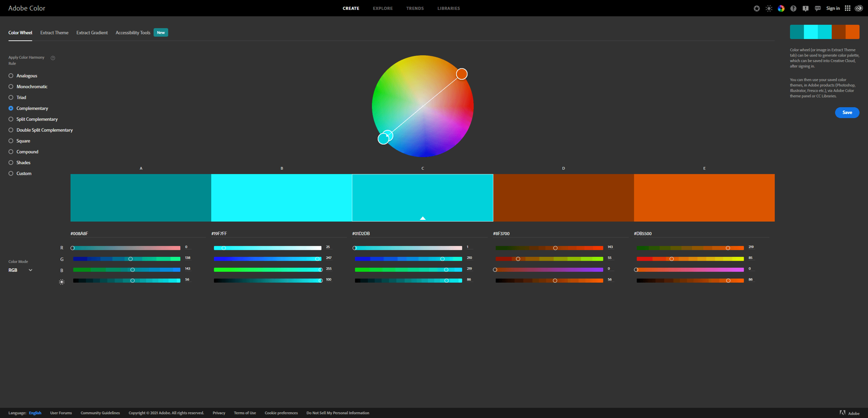Viewport: 868px width, 418px height.
Task: Click the brightness sun icon beside the sliders
Action: [x=61, y=281]
